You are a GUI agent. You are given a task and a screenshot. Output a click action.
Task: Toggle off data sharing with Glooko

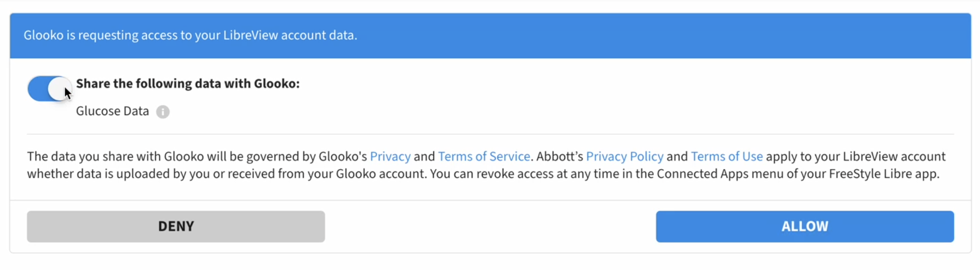pyautogui.click(x=50, y=89)
